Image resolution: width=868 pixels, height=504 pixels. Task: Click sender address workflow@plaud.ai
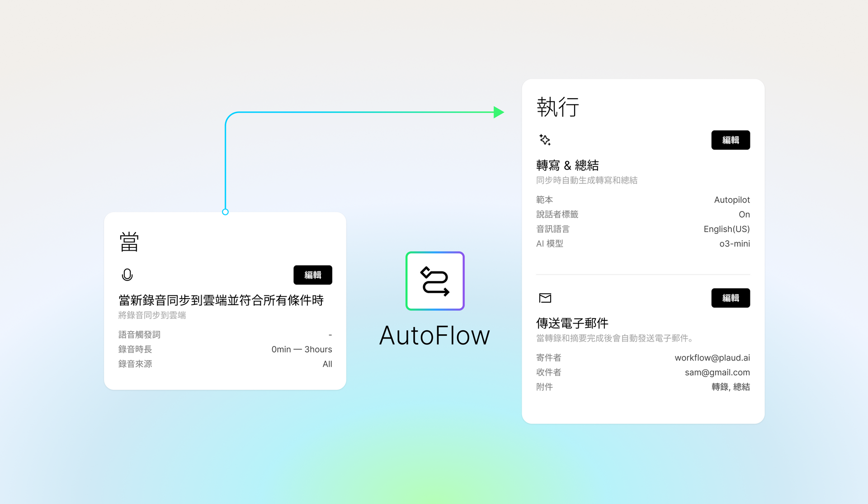712,358
